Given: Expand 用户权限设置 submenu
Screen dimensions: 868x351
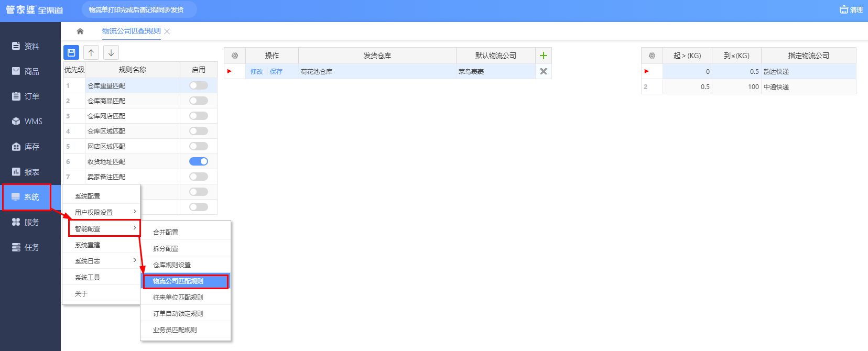Looking at the screenshot, I should (101, 212).
